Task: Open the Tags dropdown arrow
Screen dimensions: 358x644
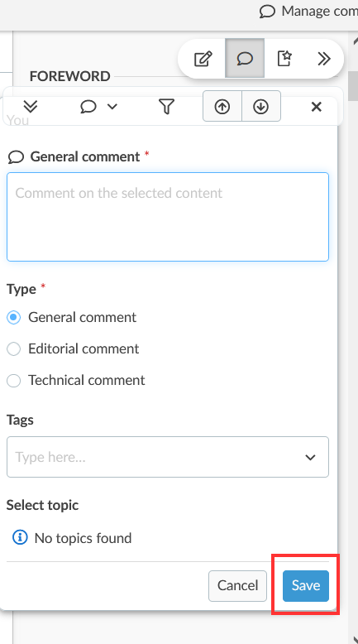Action: tap(310, 457)
